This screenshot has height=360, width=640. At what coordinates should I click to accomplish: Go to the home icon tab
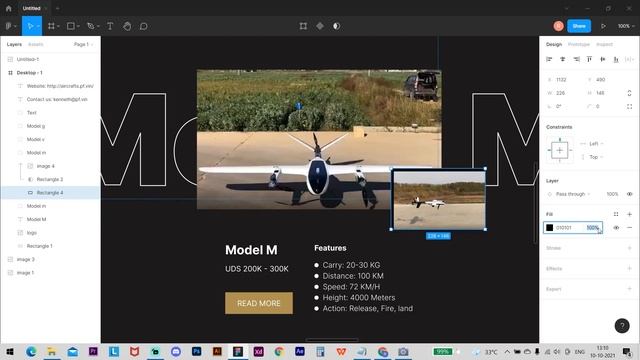click(x=9, y=8)
